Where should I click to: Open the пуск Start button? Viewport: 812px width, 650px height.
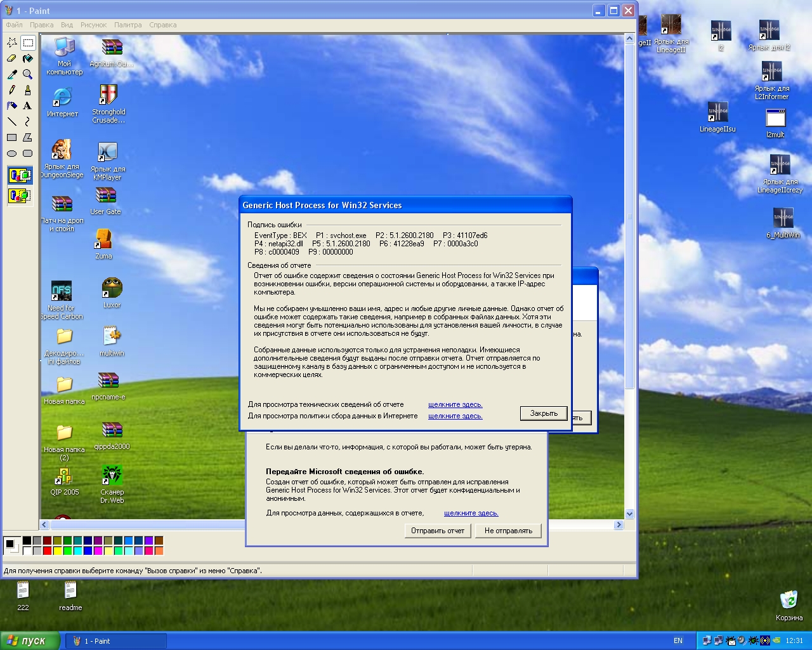click(x=30, y=640)
